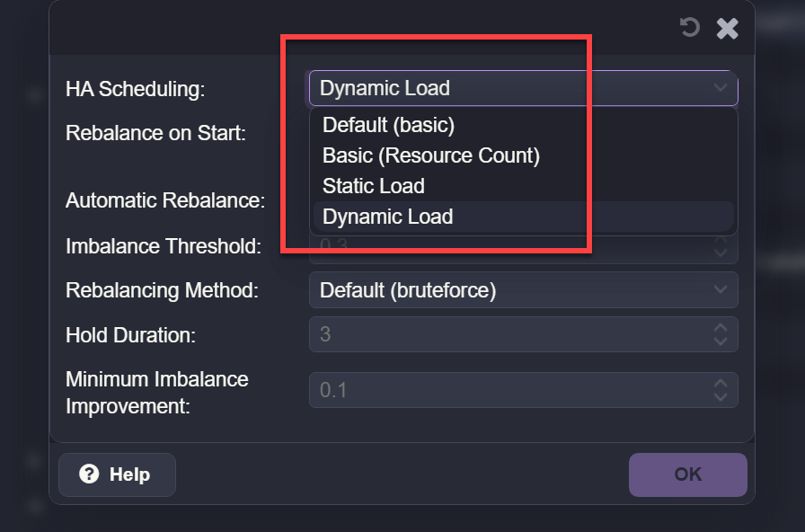The width and height of the screenshot is (805, 532).
Task: Decrease Hold Duration with the down arrow
Action: pos(721,341)
